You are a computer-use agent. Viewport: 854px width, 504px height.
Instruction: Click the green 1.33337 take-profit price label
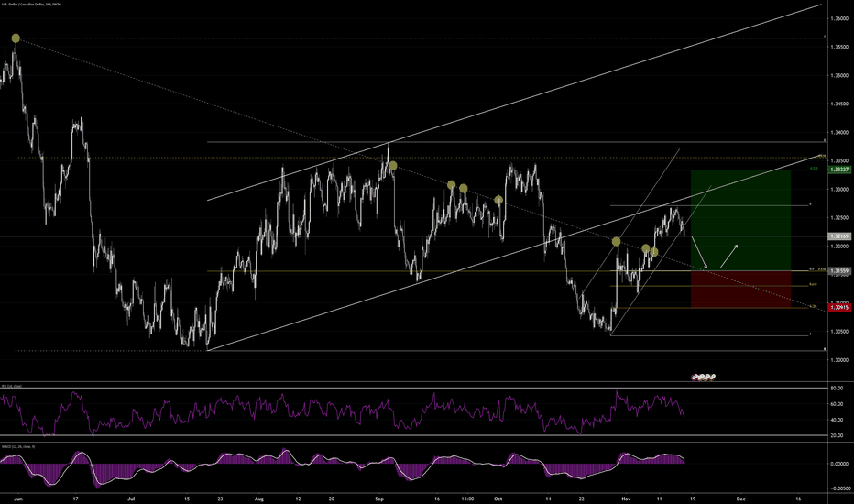[x=838, y=170]
